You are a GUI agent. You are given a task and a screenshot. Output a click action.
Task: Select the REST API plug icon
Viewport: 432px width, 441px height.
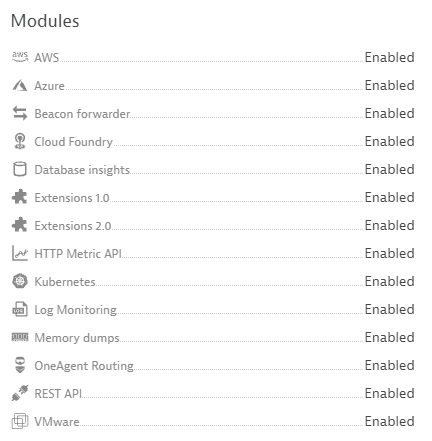pyautogui.click(x=20, y=393)
